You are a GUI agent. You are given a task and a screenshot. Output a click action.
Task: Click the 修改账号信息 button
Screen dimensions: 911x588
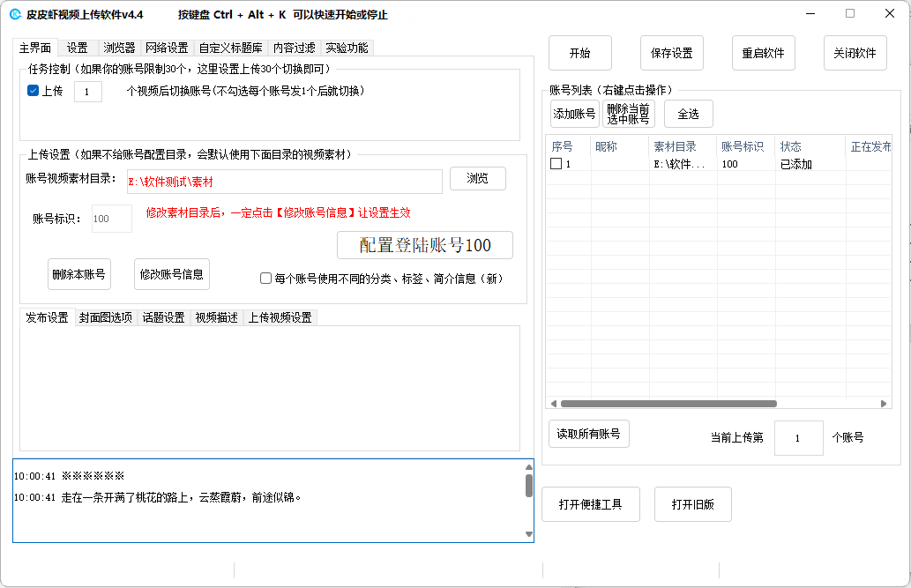click(x=172, y=274)
